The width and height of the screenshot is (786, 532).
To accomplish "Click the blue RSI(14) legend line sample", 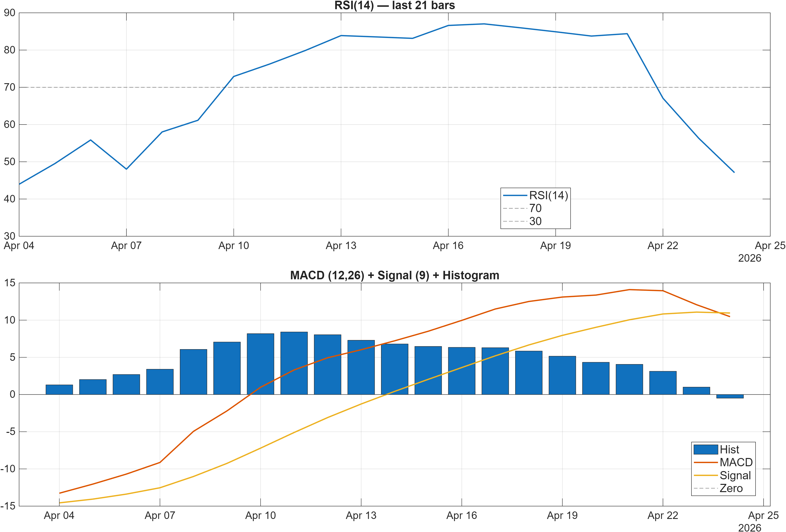I will [x=515, y=195].
